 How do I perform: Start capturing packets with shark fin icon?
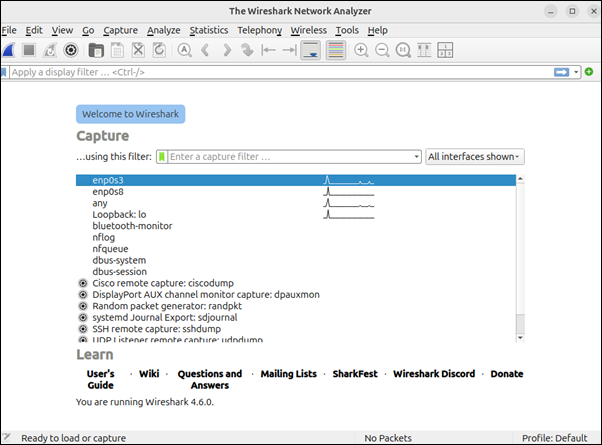(x=8, y=50)
